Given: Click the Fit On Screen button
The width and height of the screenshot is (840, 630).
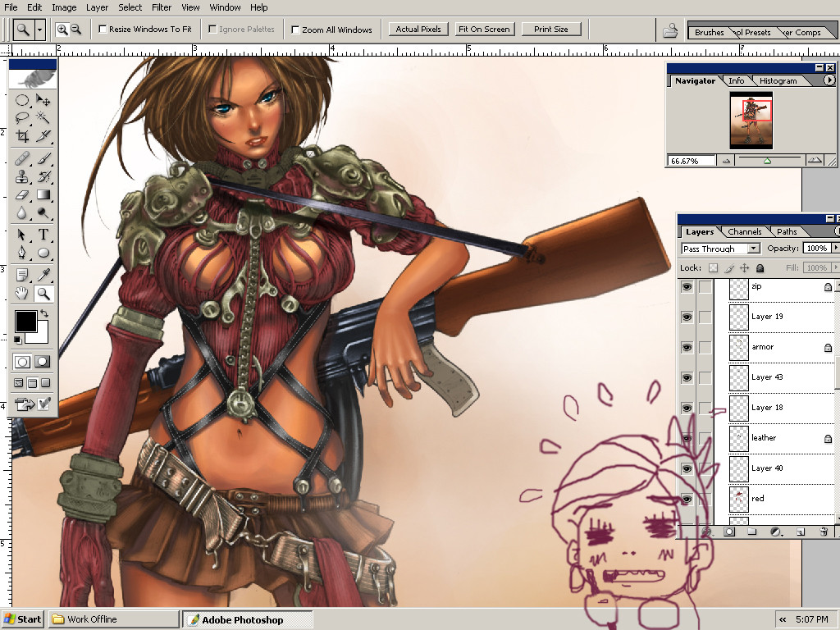Looking at the screenshot, I should 484,30.
